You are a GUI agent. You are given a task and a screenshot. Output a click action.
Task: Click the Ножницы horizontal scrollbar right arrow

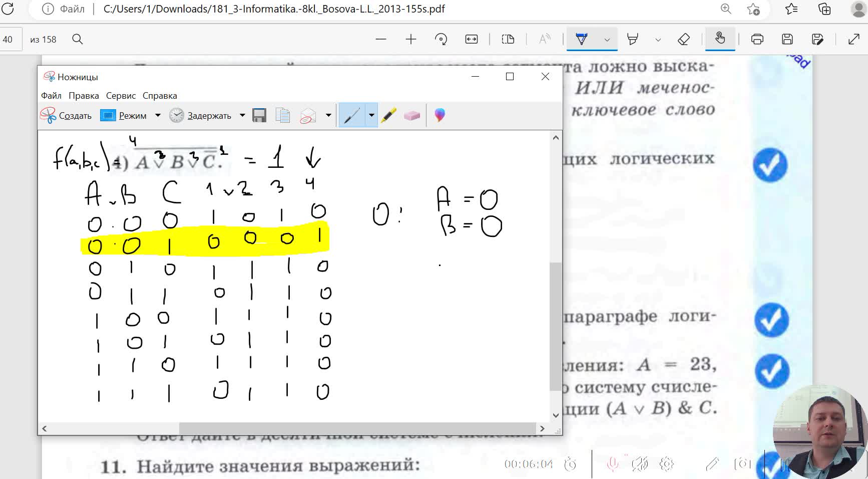click(x=542, y=428)
